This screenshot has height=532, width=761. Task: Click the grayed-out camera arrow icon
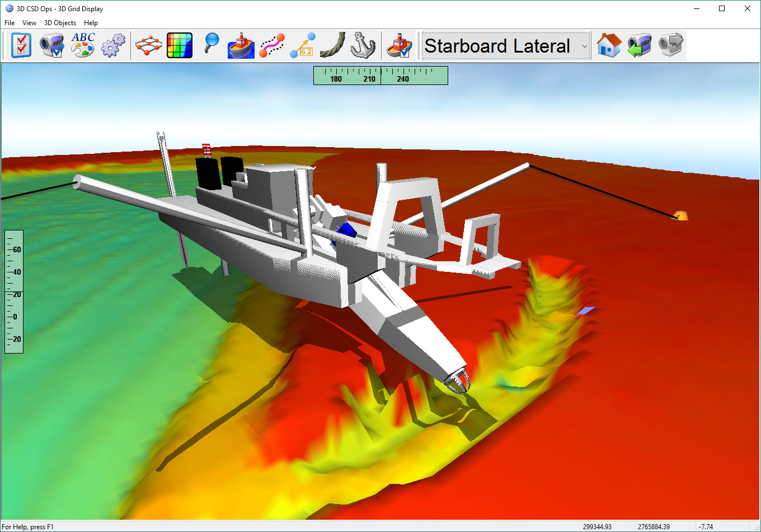[x=671, y=45]
